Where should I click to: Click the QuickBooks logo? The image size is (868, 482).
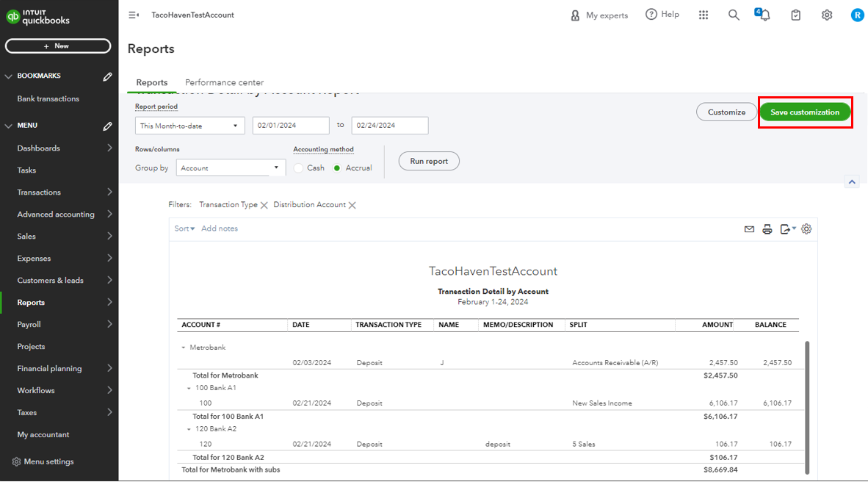[37, 17]
